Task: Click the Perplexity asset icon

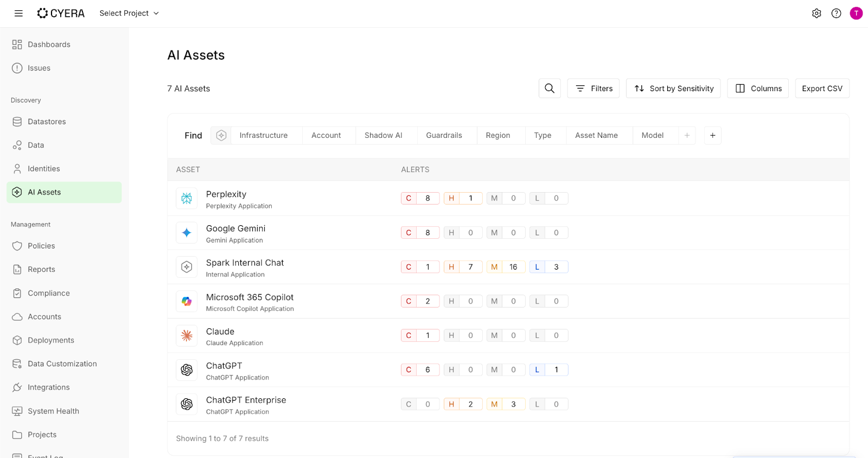Action: [187, 198]
